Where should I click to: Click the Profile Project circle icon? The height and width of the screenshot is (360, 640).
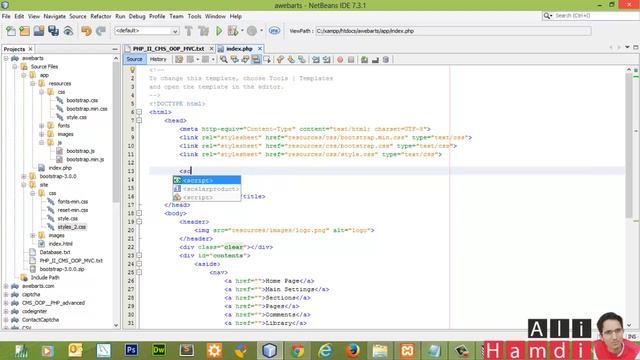coord(252,31)
